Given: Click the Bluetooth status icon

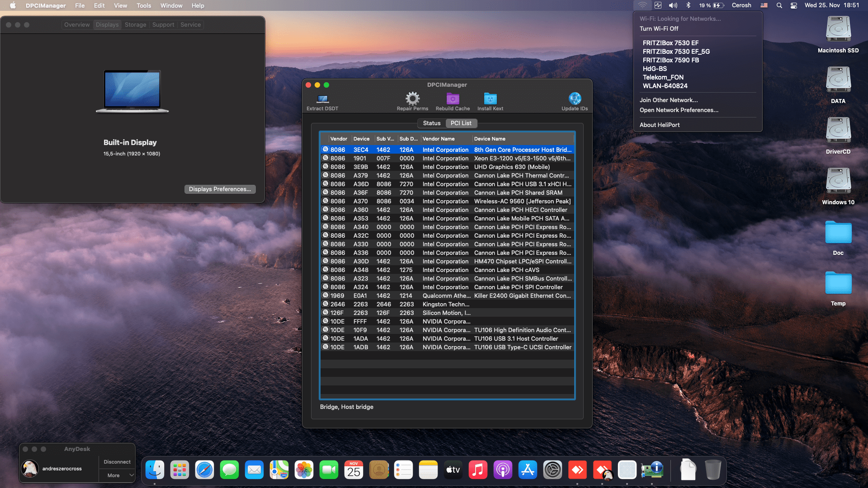Looking at the screenshot, I should point(689,5).
